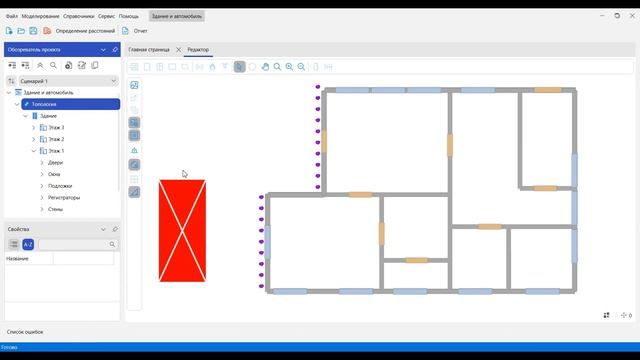
Task: Expand the Окна node
Action: [x=42, y=174]
